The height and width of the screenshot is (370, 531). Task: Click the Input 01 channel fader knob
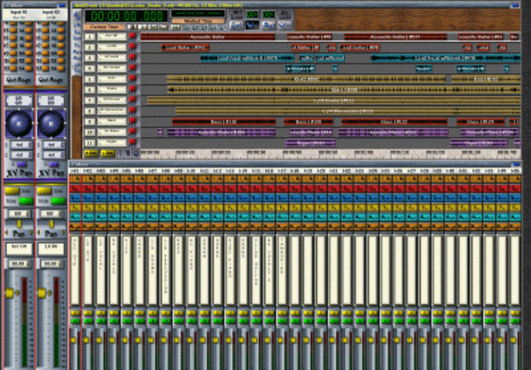[x=9, y=293]
